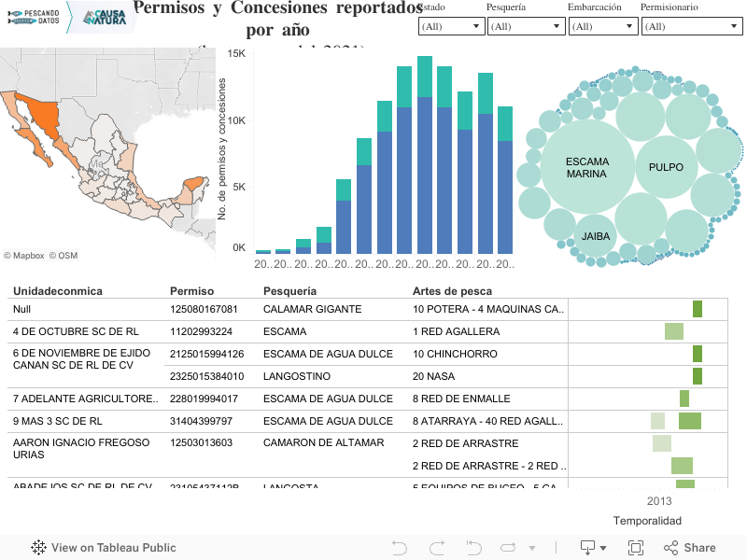Select the CALAMAR GIGANTE table row
The height and width of the screenshot is (560, 747).
(312, 309)
